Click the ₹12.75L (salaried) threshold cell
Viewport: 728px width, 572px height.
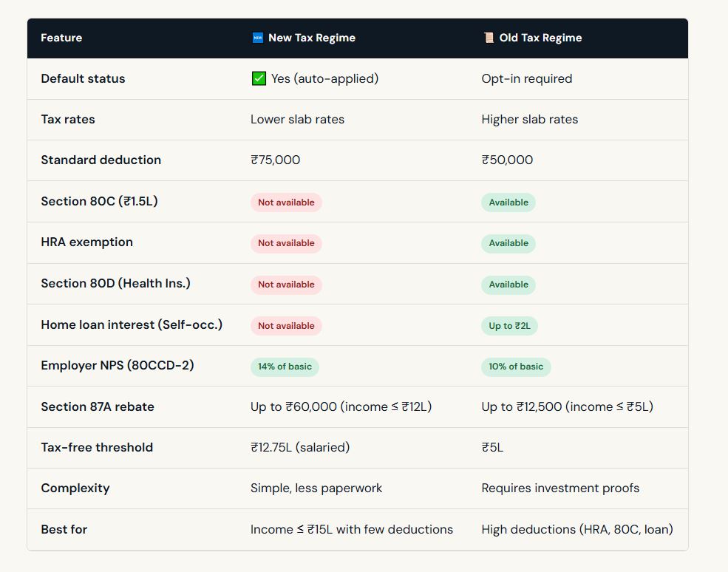[300, 448]
